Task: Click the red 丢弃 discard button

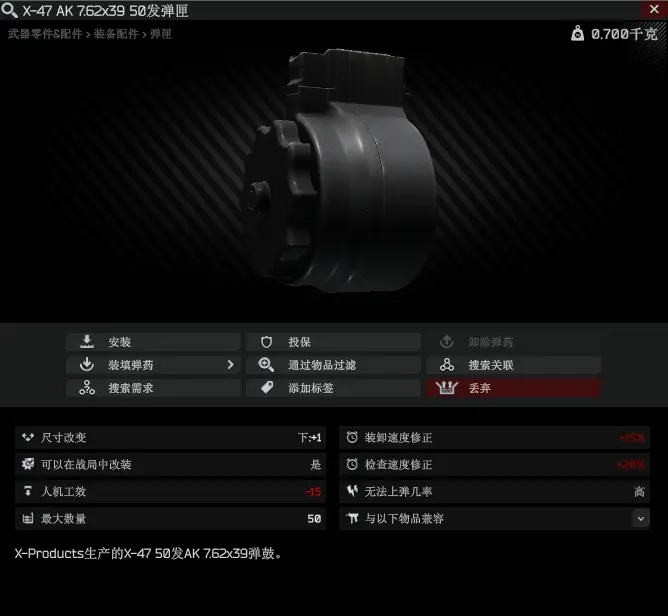Action: 513,388
